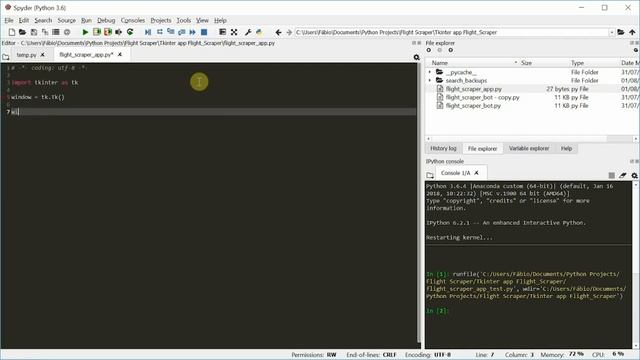Click the working directory path field
Image resolution: width=640 pixels, height=360 pixels.
451,32
